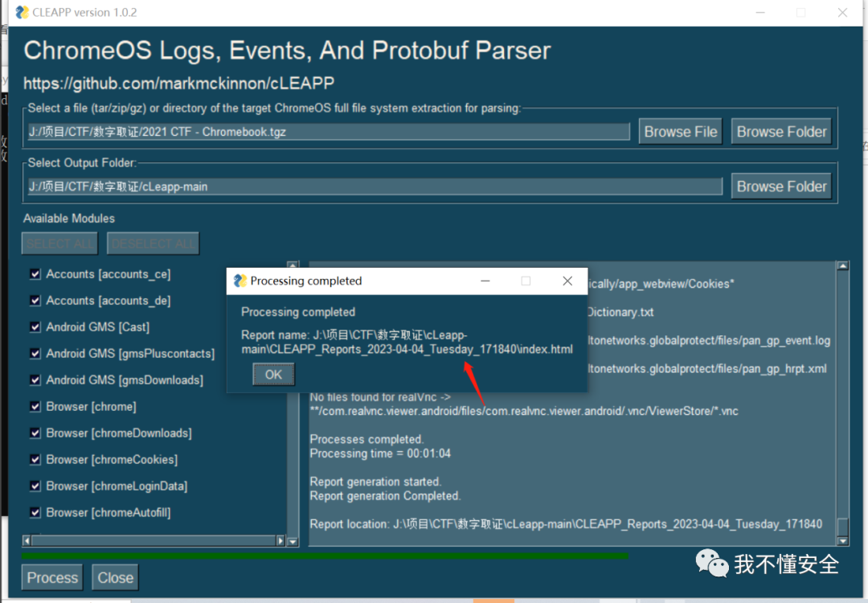Click log panel vertical scrollbar thumb
Image resolution: width=868 pixels, height=603 pixels.
[x=842, y=526]
